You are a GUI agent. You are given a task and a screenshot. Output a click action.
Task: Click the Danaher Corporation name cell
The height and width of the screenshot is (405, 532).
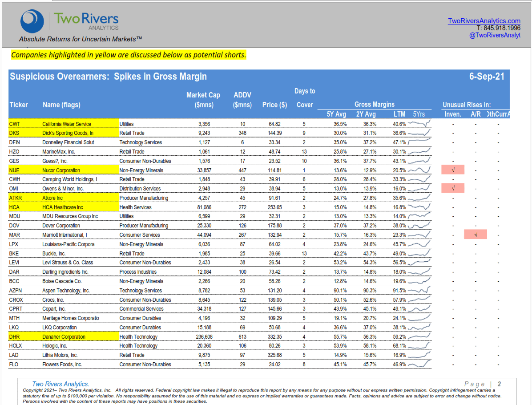pyautogui.click(x=64, y=337)
